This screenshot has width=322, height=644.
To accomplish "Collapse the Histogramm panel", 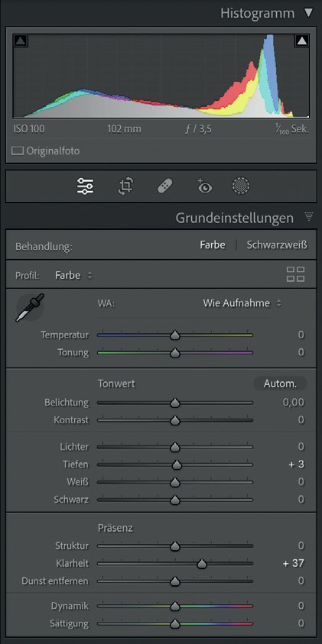I will [308, 13].
